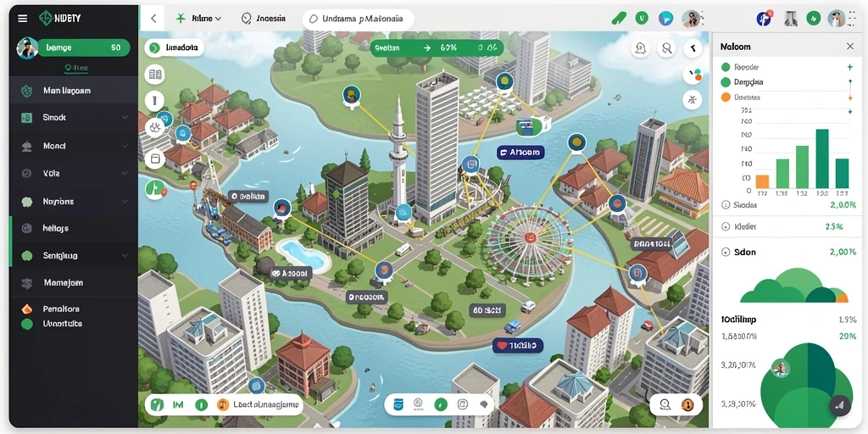Click the green leaf icon in top bar
Viewport: 868px width, 434px height.
[618, 19]
